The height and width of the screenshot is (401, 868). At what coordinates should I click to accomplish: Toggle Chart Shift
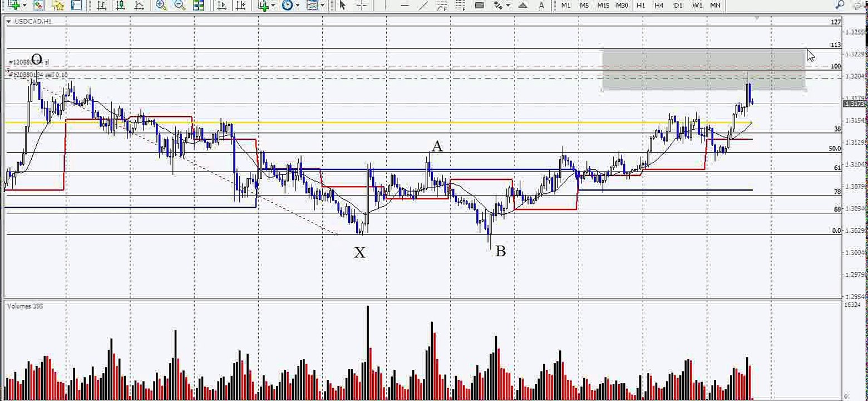pyautogui.click(x=240, y=5)
